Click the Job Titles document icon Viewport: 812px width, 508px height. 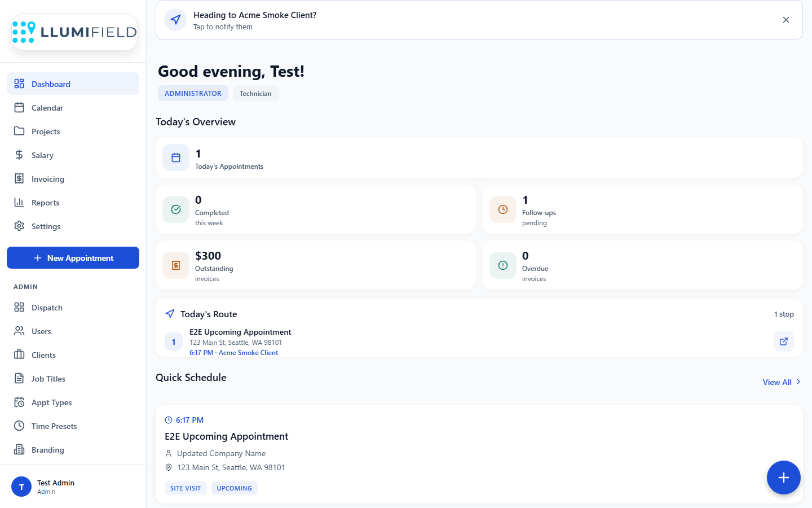(19, 378)
